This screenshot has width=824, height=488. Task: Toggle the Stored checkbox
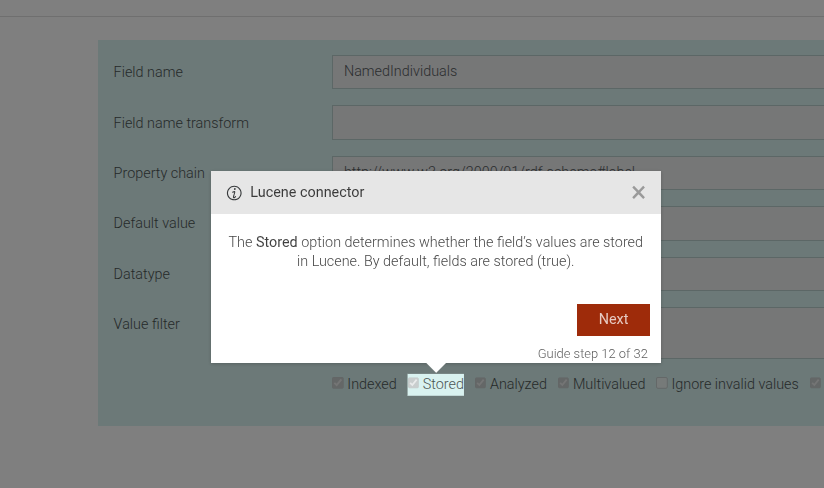point(414,384)
